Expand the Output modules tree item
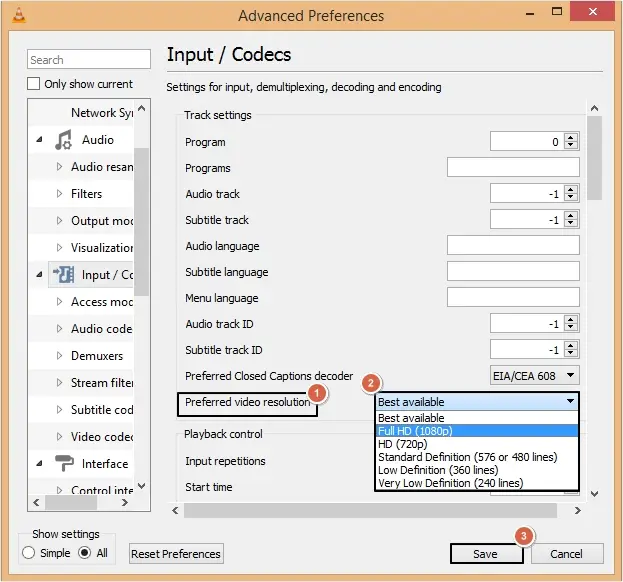 (59, 220)
